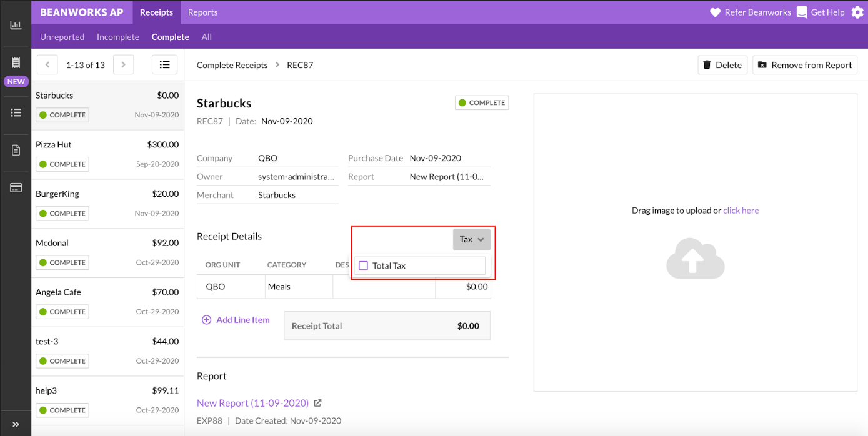868x436 pixels.
Task: Click the plus icon for Add Line Item
Action: click(x=206, y=320)
